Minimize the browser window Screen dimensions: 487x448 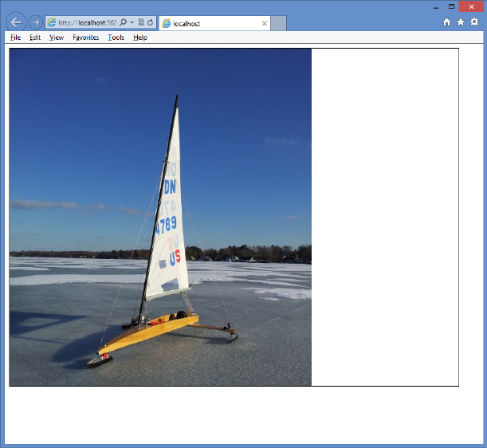point(436,7)
